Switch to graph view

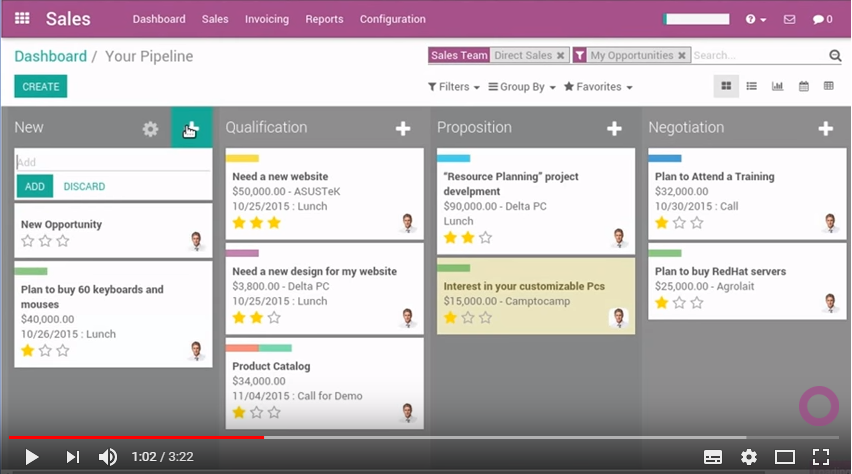point(777,87)
